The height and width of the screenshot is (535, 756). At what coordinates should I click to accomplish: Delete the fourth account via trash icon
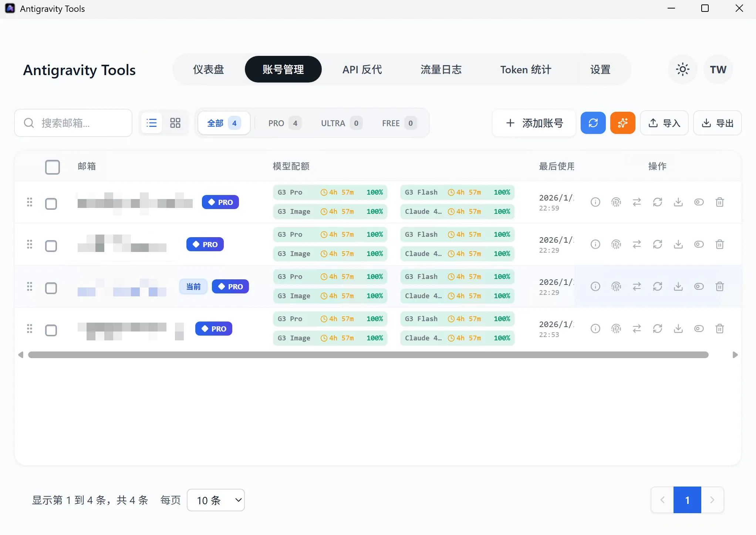[x=719, y=329]
